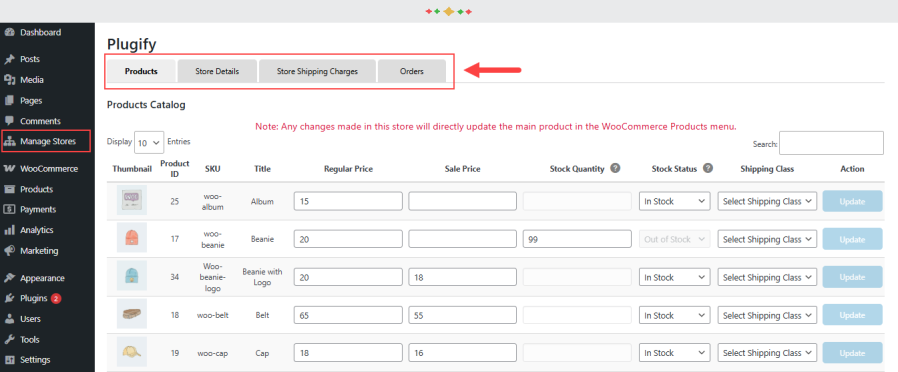Click the Cap product thumbnail
898x372 pixels.
tap(132, 351)
